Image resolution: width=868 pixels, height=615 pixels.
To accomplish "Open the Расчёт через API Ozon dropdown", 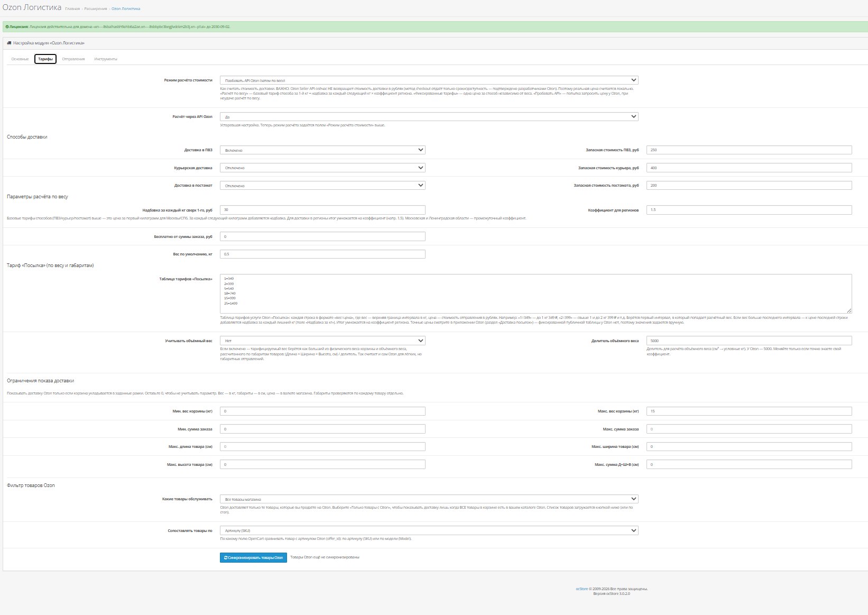I will tap(429, 116).
